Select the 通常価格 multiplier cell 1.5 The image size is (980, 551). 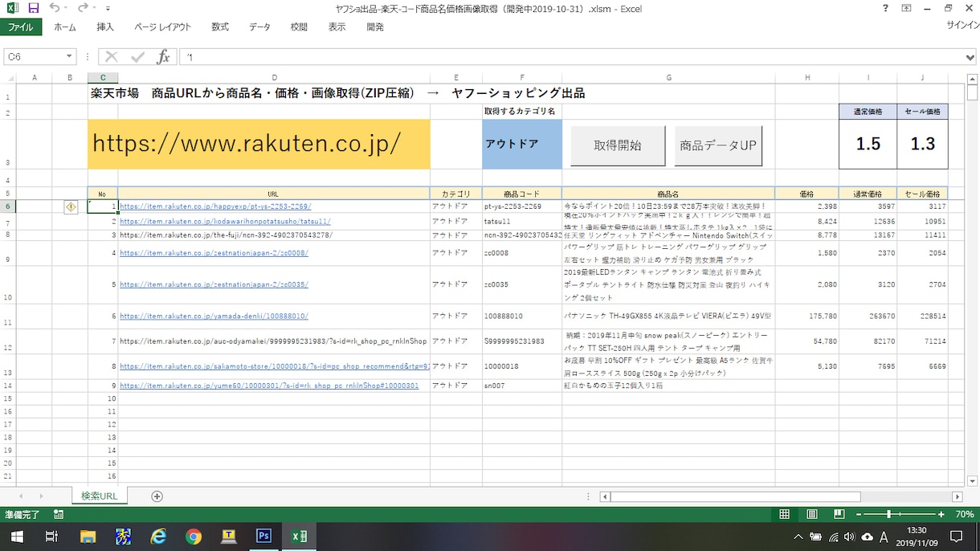868,144
